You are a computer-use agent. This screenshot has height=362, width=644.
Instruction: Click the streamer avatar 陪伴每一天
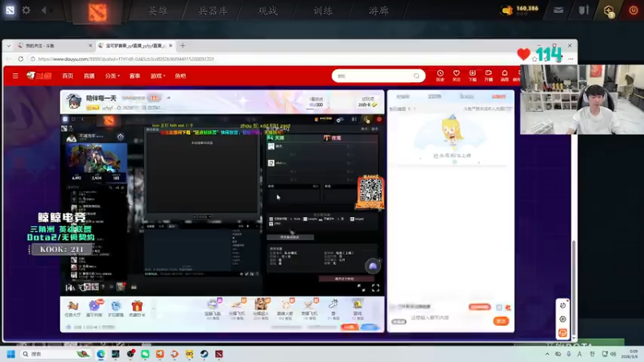point(73,101)
